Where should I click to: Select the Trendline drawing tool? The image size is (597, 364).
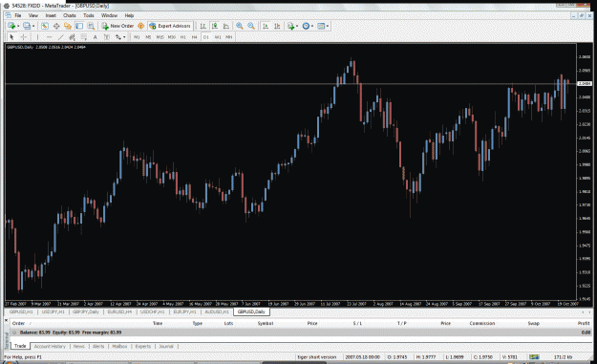[60, 37]
